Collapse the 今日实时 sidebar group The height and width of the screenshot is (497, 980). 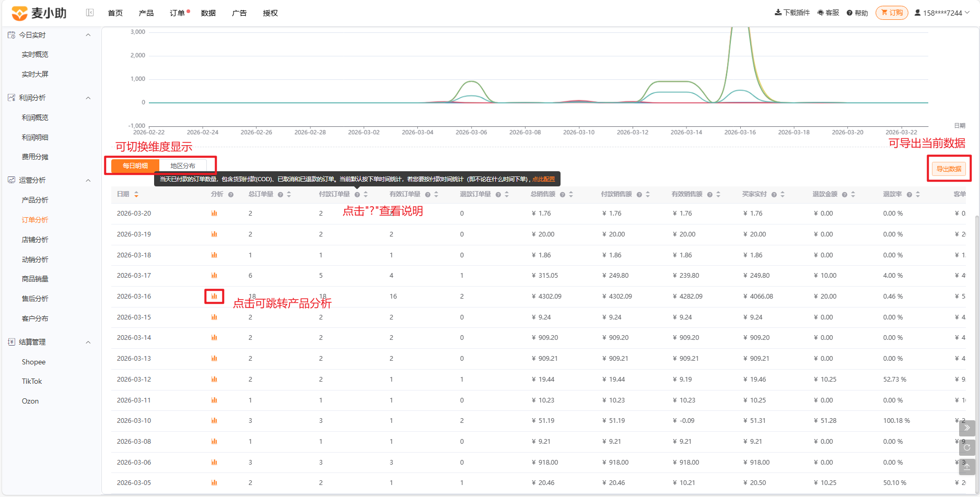click(x=88, y=35)
